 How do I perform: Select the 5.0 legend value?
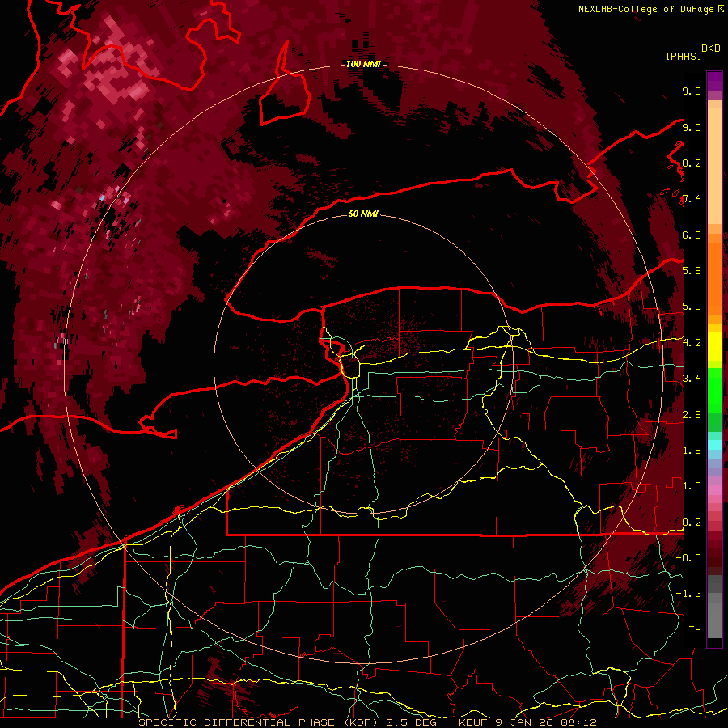click(692, 307)
